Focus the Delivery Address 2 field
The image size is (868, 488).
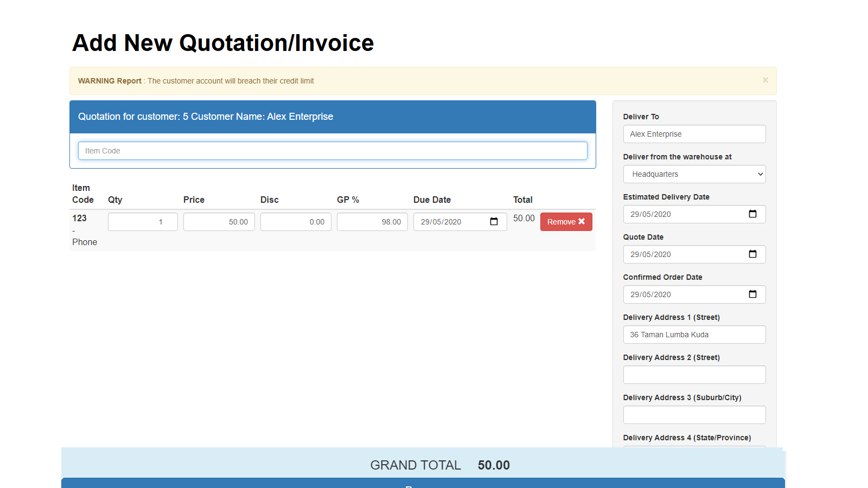694,375
